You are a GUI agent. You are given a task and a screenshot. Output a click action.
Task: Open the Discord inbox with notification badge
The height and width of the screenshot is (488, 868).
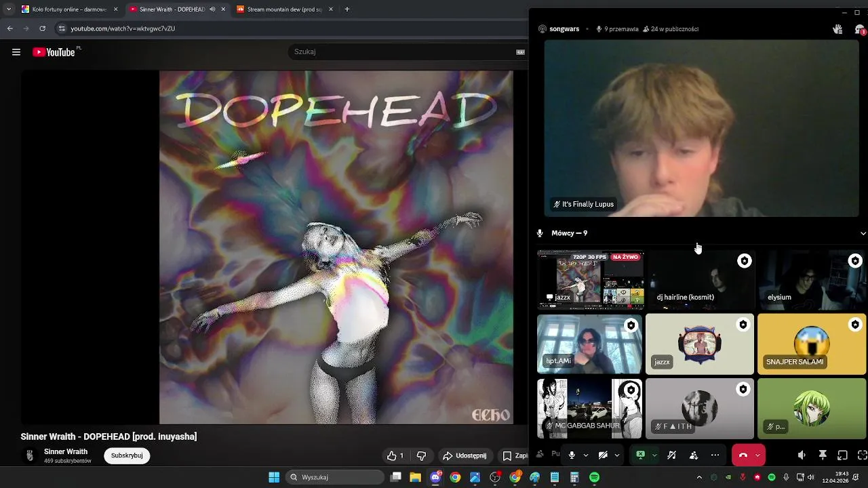pyautogui.click(x=859, y=29)
